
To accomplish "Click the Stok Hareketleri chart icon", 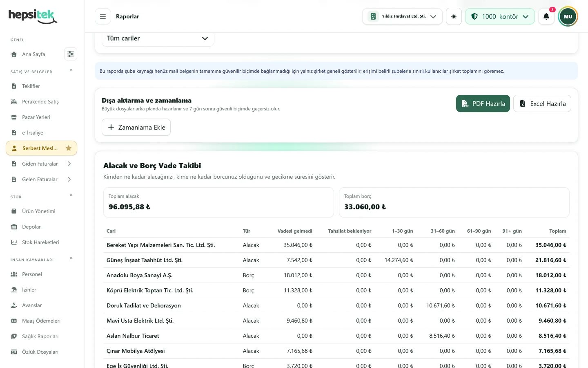I will pos(14,242).
